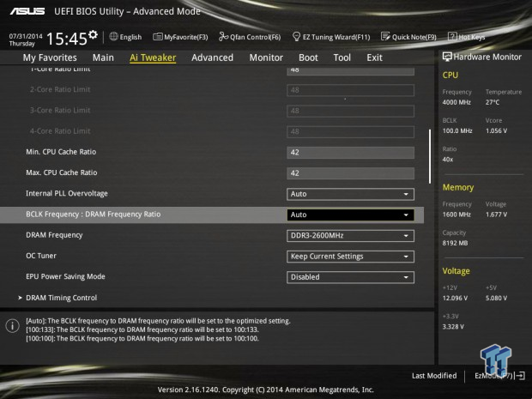Switch to My Favorites tab
This screenshot has width=532, height=399.
pos(50,57)
